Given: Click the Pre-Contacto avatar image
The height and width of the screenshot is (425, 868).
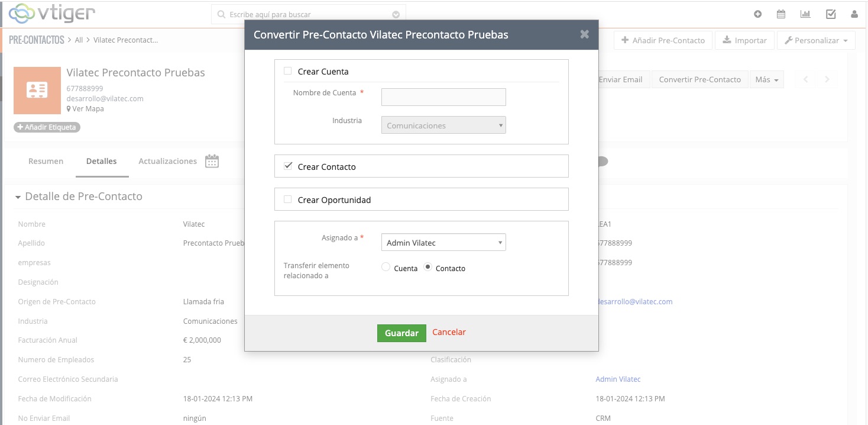Looking at the screenshot, I should 37,91.
